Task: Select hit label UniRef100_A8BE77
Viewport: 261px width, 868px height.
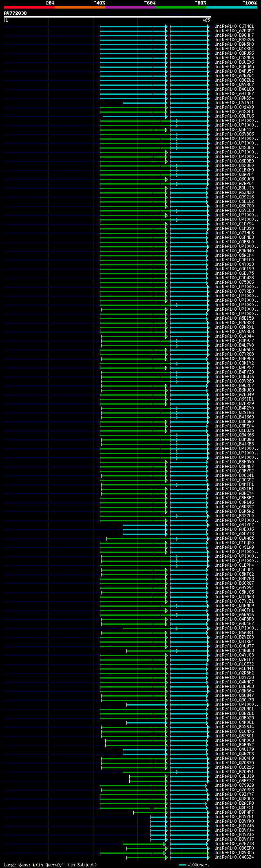Action: [x=234, y=781]
